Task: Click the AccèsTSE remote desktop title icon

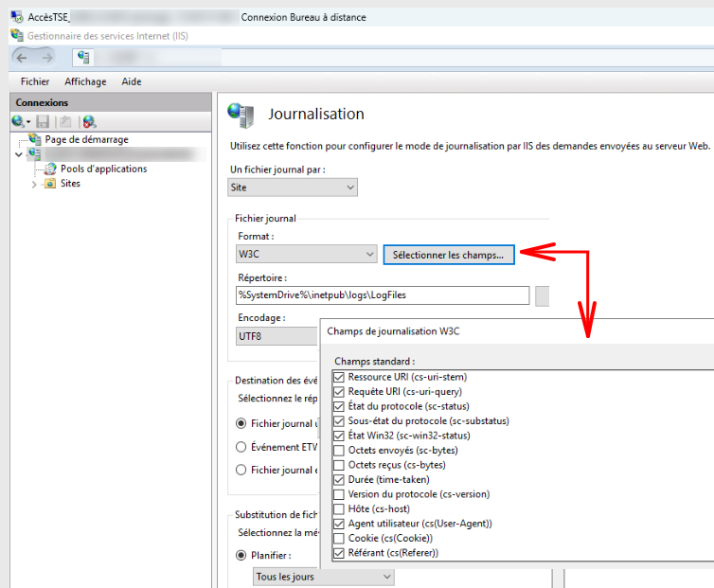Action: tap(17, 17)
